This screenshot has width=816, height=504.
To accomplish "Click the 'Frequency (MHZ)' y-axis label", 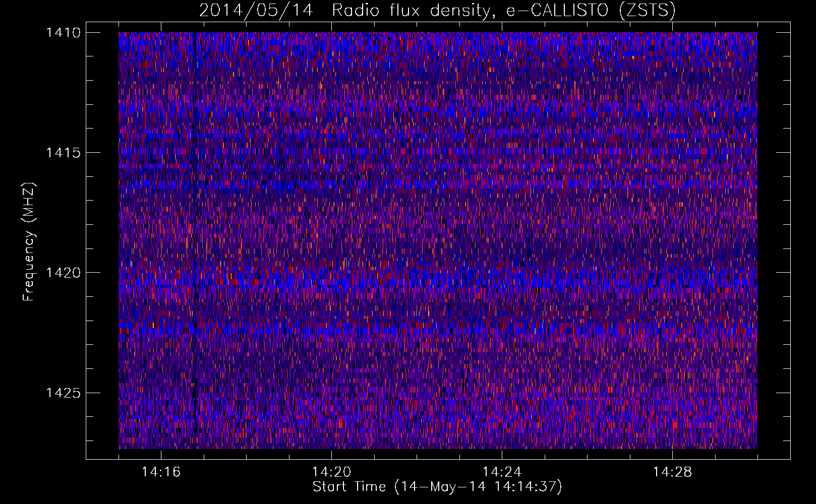I will 29,242.
